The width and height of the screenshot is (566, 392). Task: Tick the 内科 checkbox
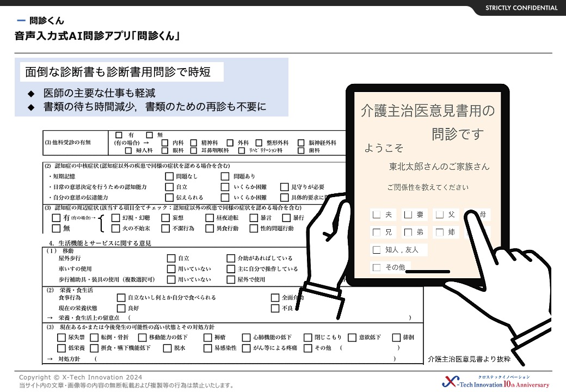(x=165, y=143)
